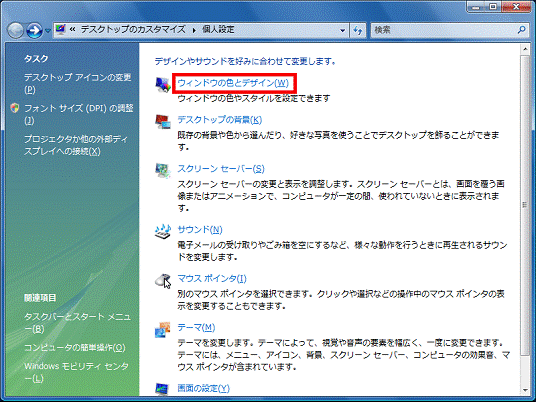Expand the breadcrumb chevron before デスクトップのカスタマイズ

click(x=72, y=30)
